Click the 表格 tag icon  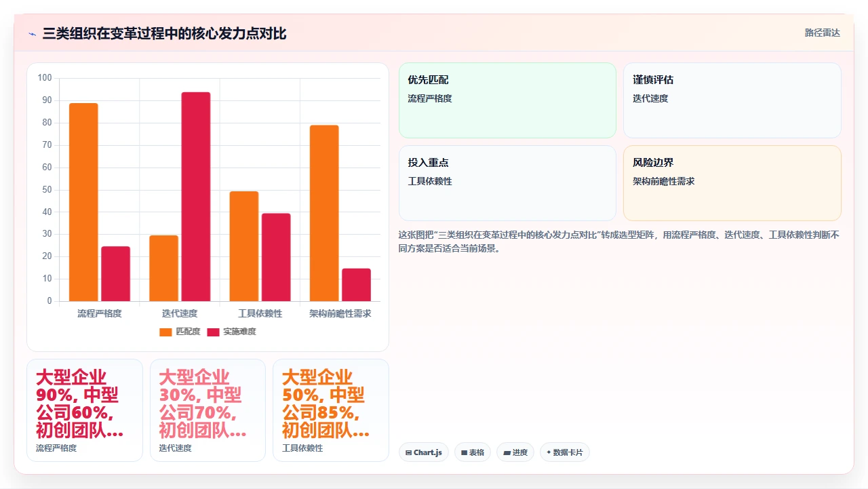[x=464, y=452]
